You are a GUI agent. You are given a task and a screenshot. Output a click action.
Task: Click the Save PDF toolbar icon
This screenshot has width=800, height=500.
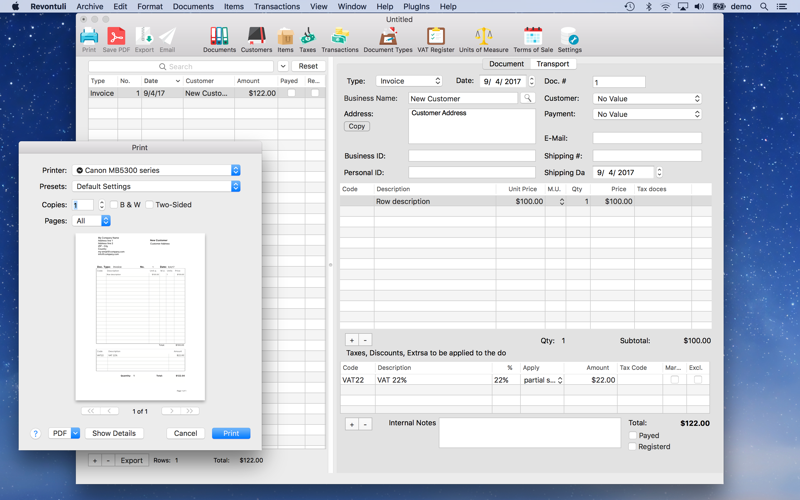click(x=116, y=38)
